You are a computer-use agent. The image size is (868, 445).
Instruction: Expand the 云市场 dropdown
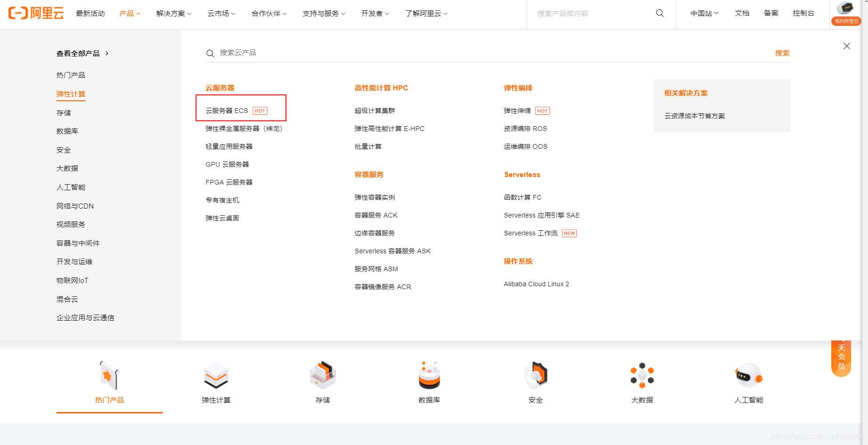pos(221,13)
